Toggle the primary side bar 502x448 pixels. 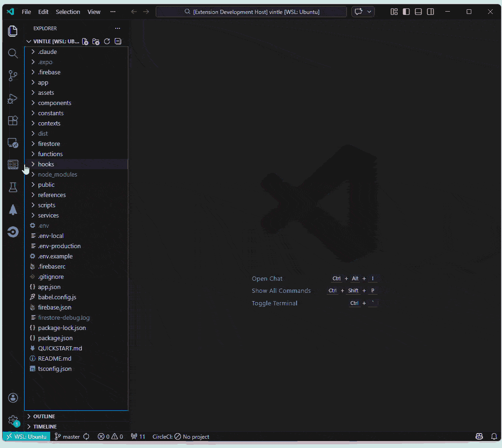pos(406,12)
